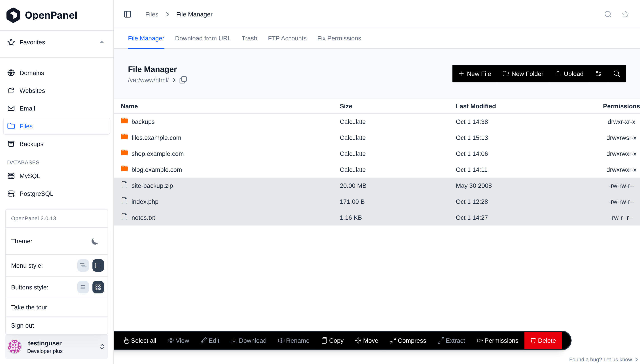Image resolution: width=640 pixels, height=364 pixels.
Task: Click the site-backup.zip file icon
Action: (124, 185)
